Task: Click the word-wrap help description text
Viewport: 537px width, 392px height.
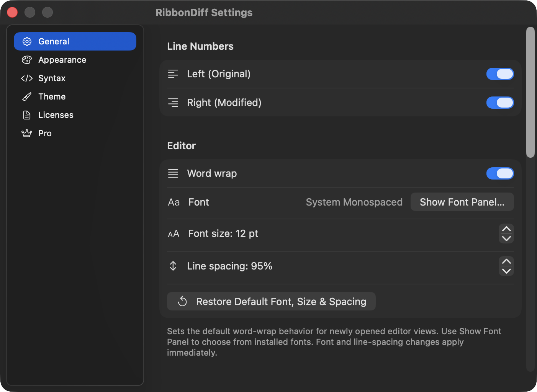Action: pos(334,342)
